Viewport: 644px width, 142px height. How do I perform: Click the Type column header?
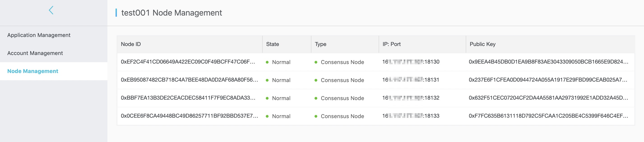tap(320, 44)
